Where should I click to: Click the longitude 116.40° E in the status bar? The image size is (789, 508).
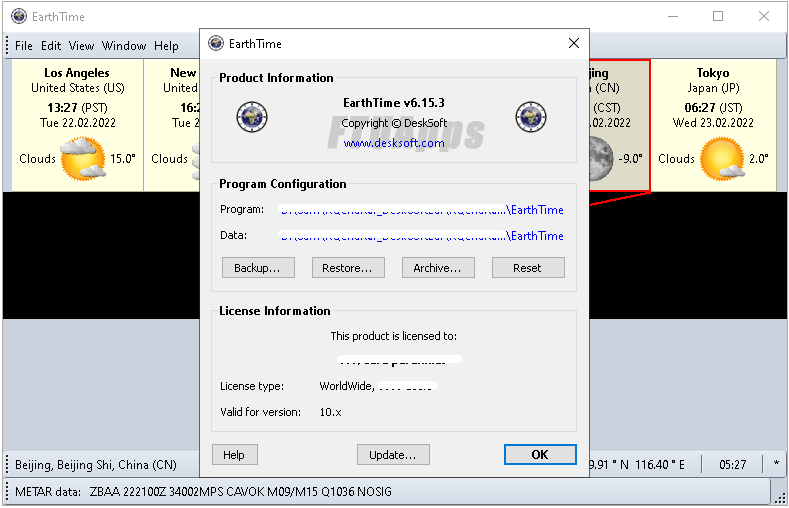pos(660,465)
